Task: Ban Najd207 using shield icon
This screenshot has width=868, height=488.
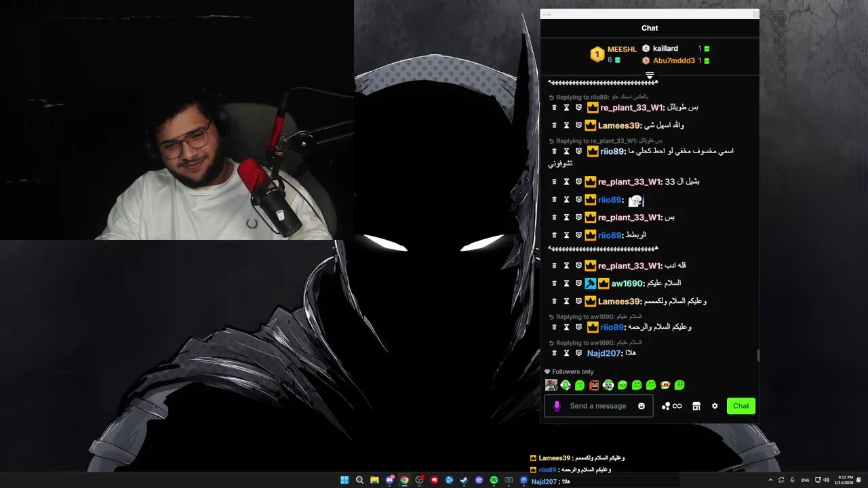Action: (x=578, y=353)
